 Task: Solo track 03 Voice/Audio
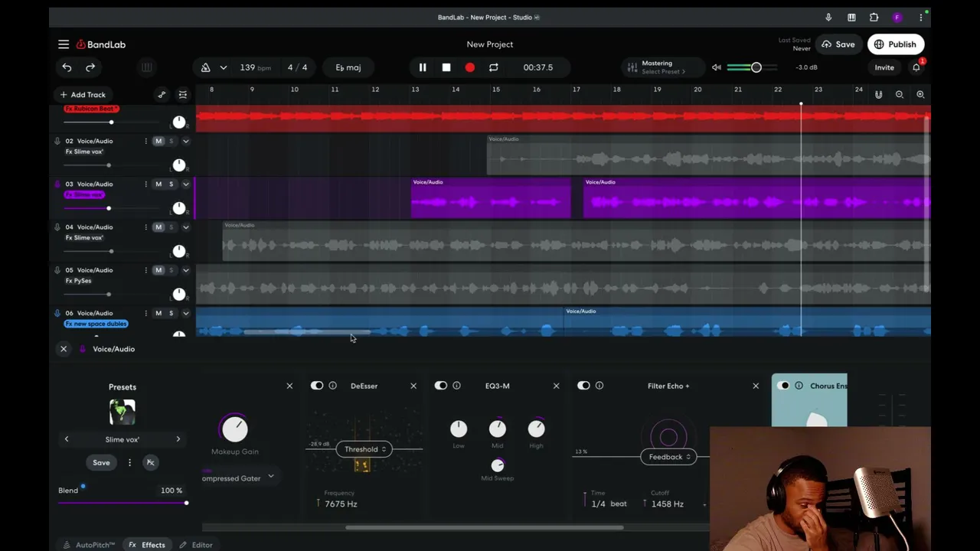pos(171,184)
